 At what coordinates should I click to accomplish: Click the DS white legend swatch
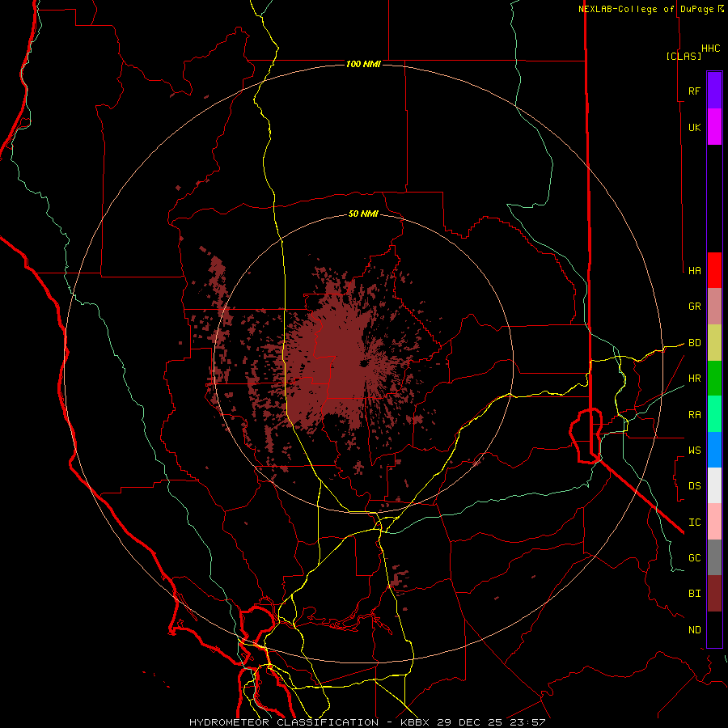[714, 485]
